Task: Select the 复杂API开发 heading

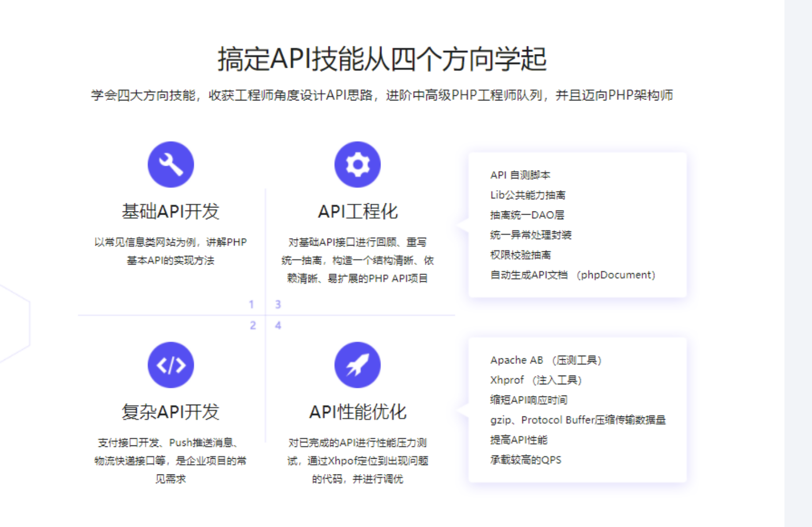Action: point(171,411)
